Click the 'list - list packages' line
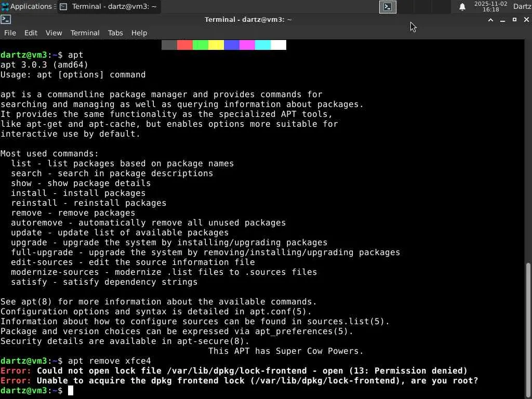The width and height of the screenshot is (532, 399). 123,164
